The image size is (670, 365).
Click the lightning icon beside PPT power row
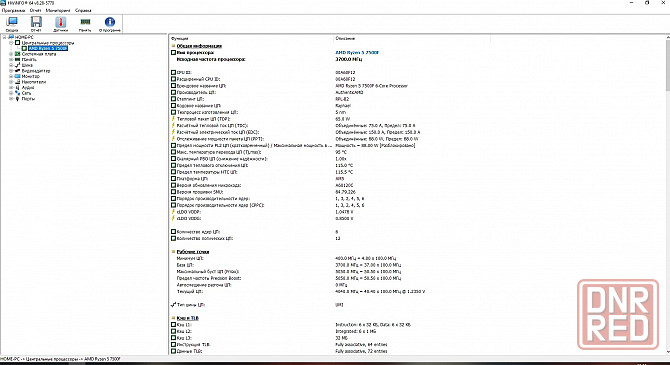tap(173, 139)
